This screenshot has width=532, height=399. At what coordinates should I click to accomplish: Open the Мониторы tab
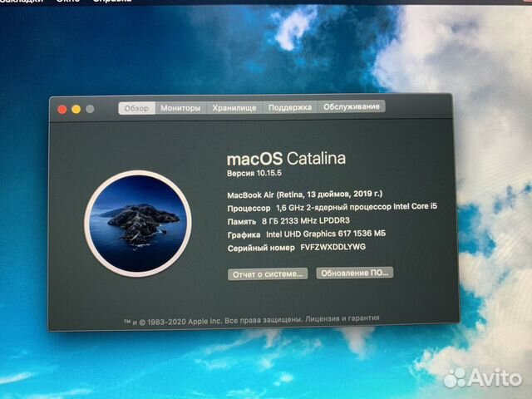click(x=180, y=108)
